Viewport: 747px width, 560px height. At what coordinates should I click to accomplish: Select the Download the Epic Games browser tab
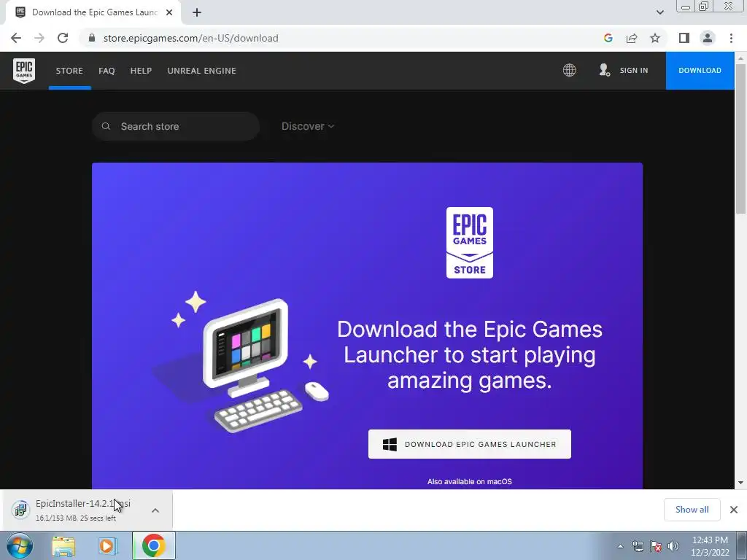tap(93, 12)
